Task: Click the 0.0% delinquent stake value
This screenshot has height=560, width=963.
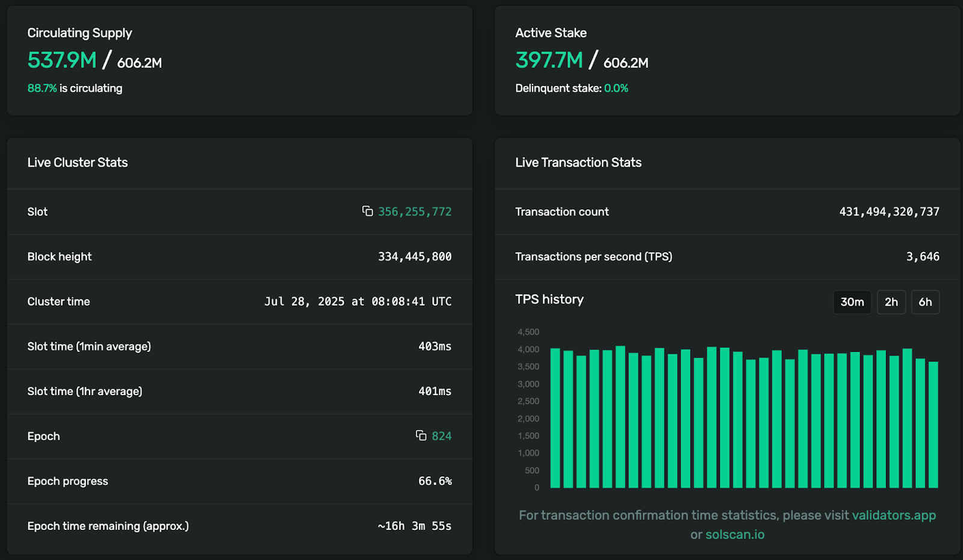Action: point(617,88)
